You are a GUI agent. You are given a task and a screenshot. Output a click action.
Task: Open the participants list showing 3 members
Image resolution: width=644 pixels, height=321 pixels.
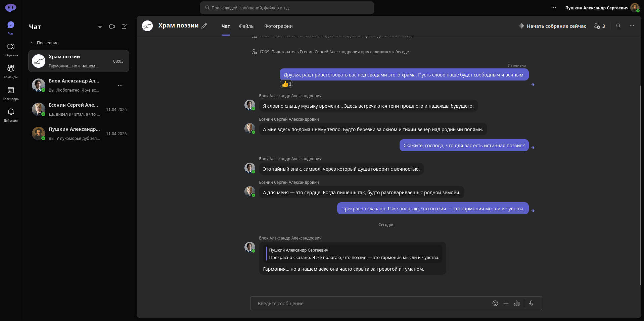tap(600, 26)
